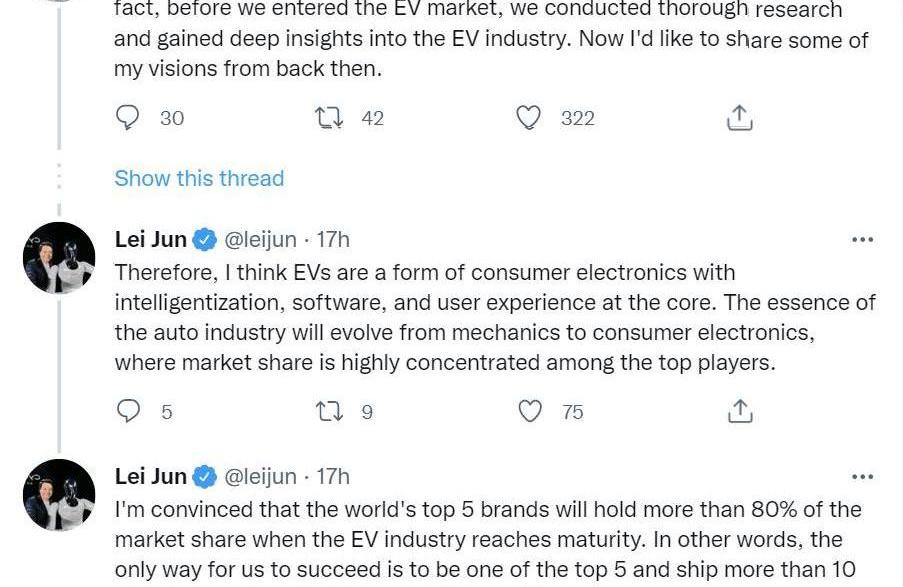The width and height of the screenshot is (903, 587).
Task: Open tweet text about top 5 brands
Action: point(480,540)
